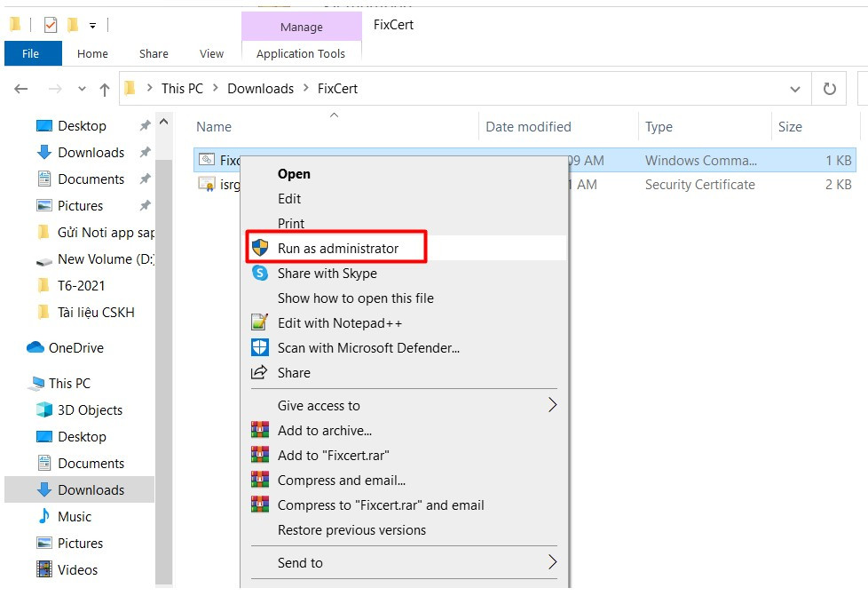Open the Manage contextual tab

pyautogui.click(x=302, y=27)
